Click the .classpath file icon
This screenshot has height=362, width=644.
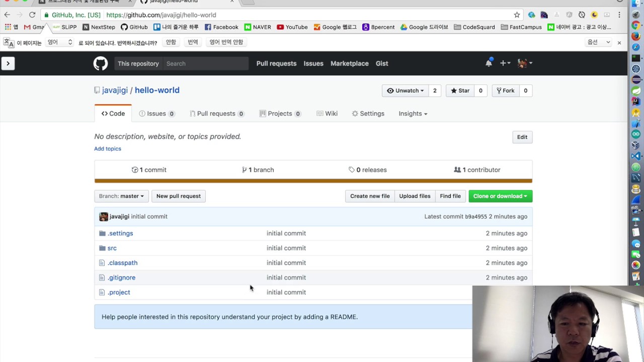(102, 262)
